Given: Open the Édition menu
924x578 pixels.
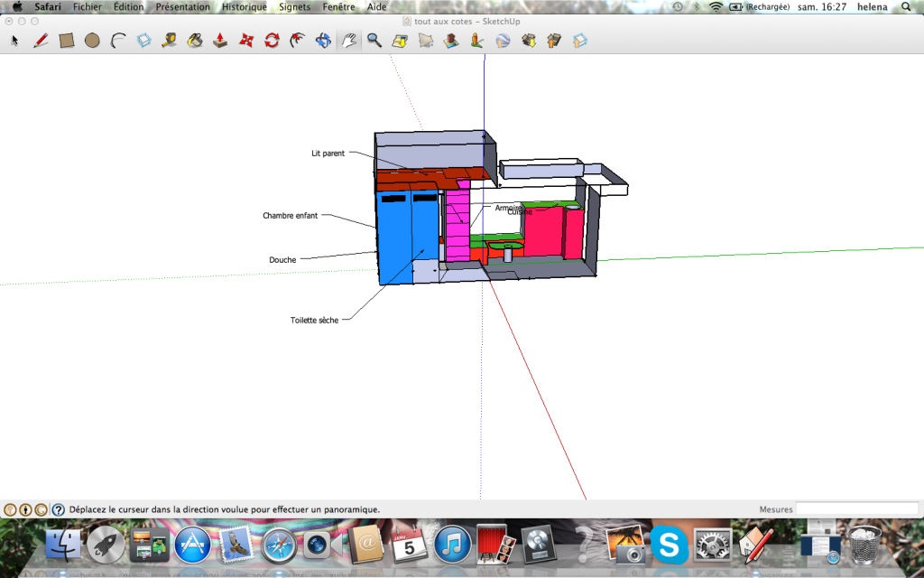Looking at the screenshot, I should 128,7.
